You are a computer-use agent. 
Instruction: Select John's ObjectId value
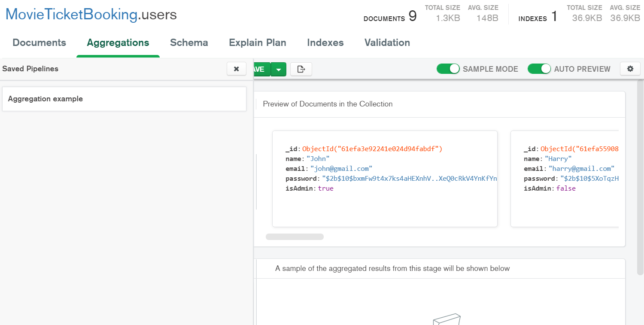click(372, 149)
